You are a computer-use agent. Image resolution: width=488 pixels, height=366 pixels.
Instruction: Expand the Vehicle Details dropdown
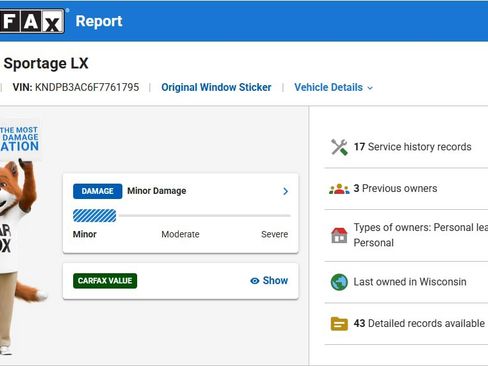(x=334, y=87)
